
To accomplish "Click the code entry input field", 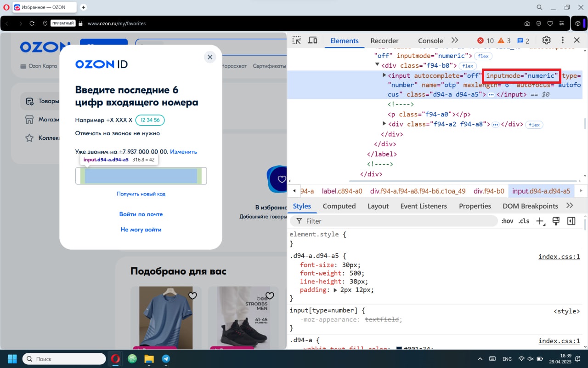I will coord(141,176).
